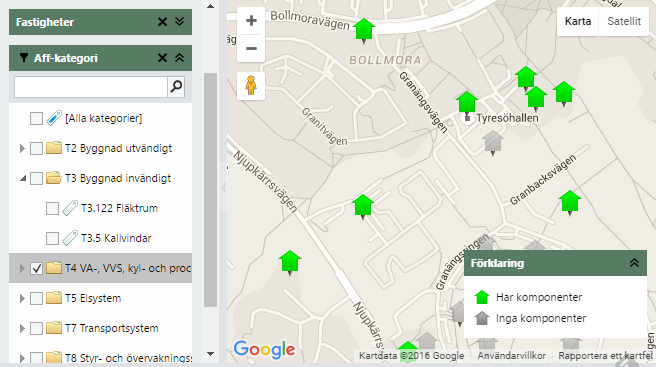Screen dimensions: 656x367
Task: Close the Fastigheter panel with X
Action: point(162,22)
